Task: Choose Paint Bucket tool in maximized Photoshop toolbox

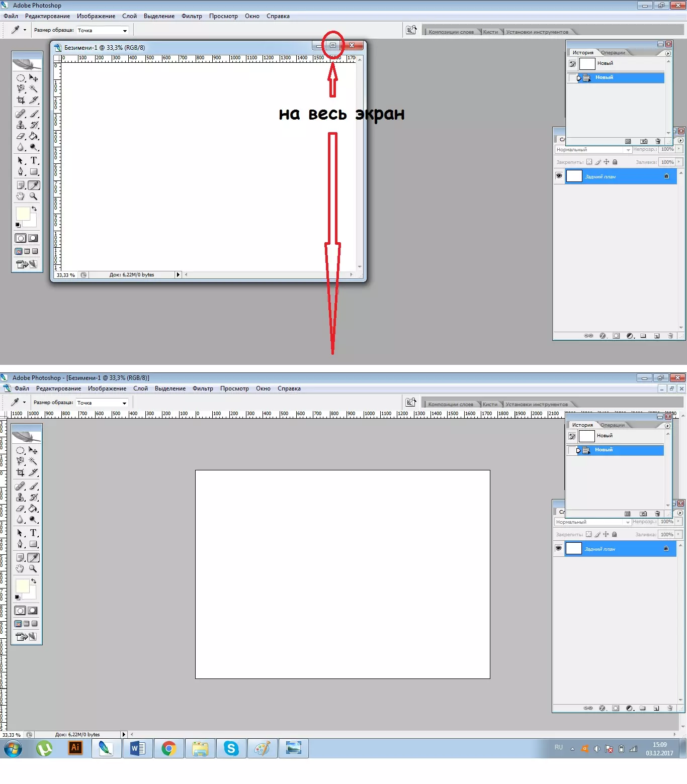Action: [x=33, y=509]
